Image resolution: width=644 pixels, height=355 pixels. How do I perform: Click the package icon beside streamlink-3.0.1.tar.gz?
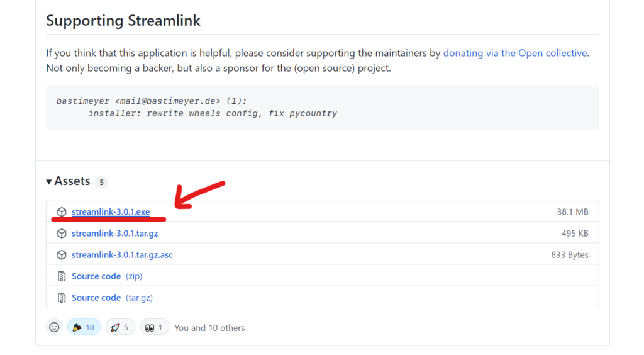[x=62, y=234]
